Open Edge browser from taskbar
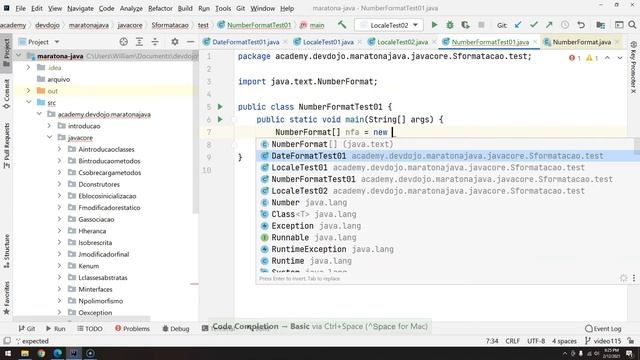Viewport: 640px width, 360px height. pyautogui.click(x=58, y=353)
